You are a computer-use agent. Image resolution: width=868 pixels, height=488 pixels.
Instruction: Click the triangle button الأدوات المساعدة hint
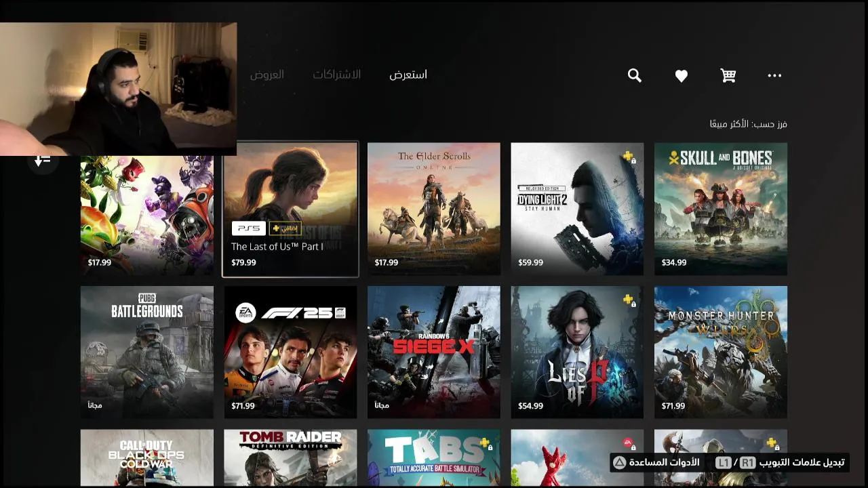(656, 463)
